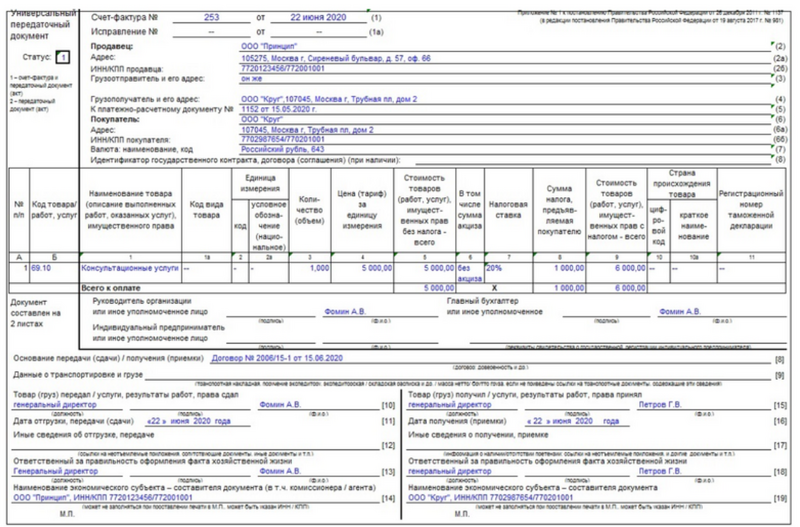Click tax amount 1 000,00 in item row
The height and width of the screenshot is (527, 800).
pos(569,268)
